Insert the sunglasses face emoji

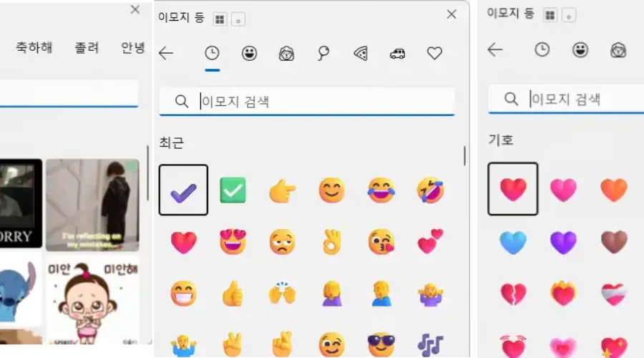[381, 344]
